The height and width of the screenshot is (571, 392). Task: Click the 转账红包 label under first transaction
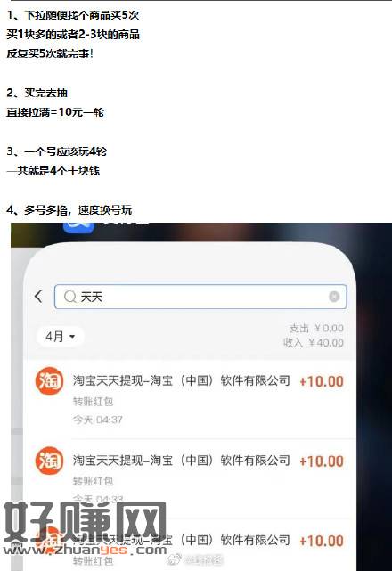pyautogui.click(x=93, y=401)
